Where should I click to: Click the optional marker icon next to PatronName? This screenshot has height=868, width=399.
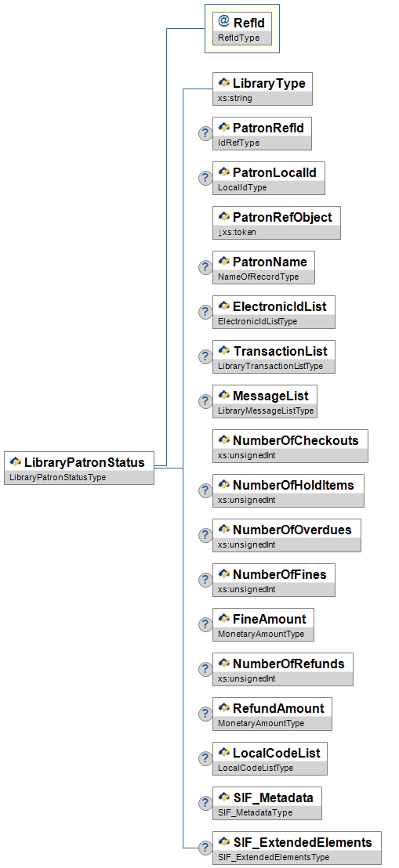tap(205, 267)
